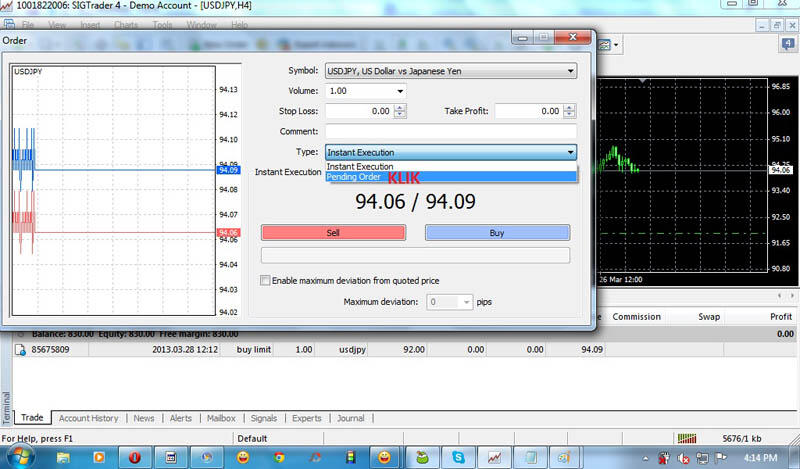Open the Window menu

(x=201, y=24)
